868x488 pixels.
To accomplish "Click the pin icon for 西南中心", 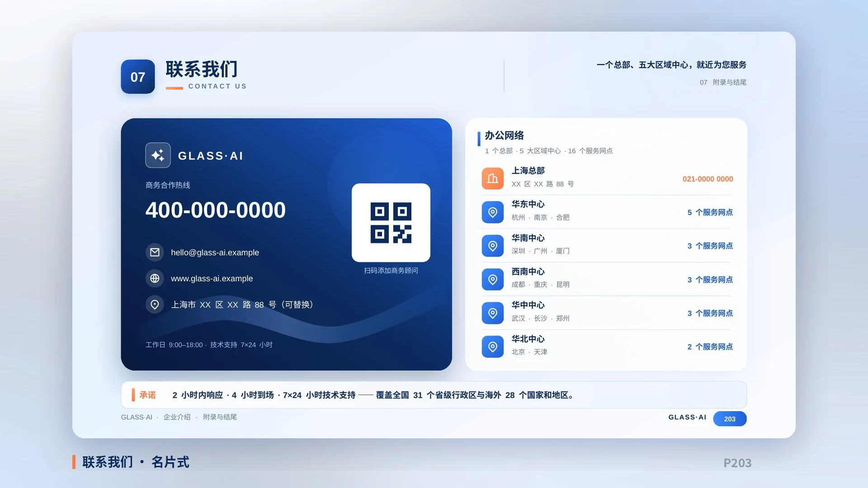I will click(x=493, y=280).
